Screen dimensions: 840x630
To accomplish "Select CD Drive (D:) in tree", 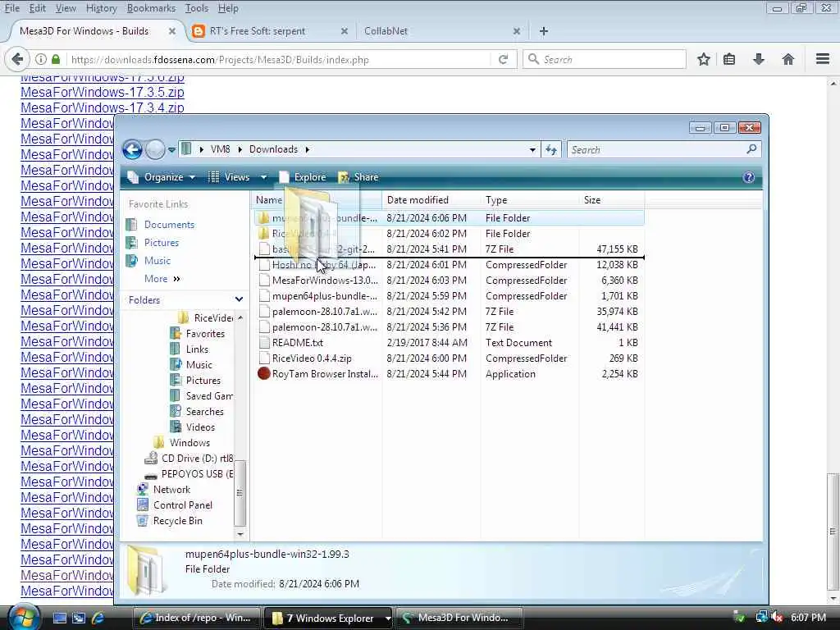I will click(x=197, y=459).
